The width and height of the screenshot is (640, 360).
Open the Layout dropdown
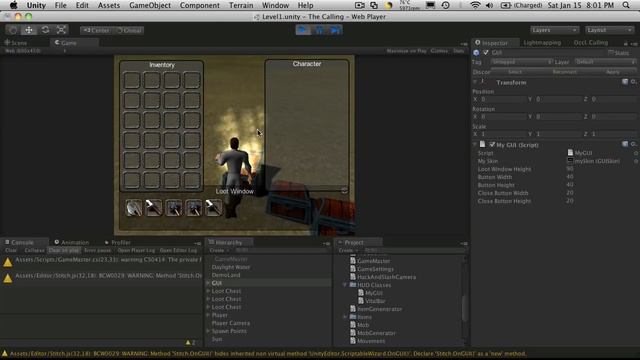[609, 30]
